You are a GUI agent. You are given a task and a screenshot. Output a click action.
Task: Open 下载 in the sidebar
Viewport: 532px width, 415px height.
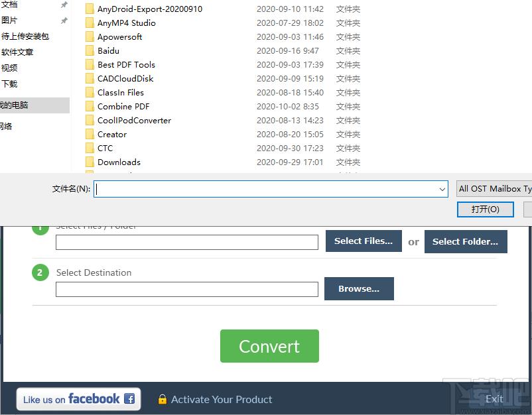pos(9,84)
